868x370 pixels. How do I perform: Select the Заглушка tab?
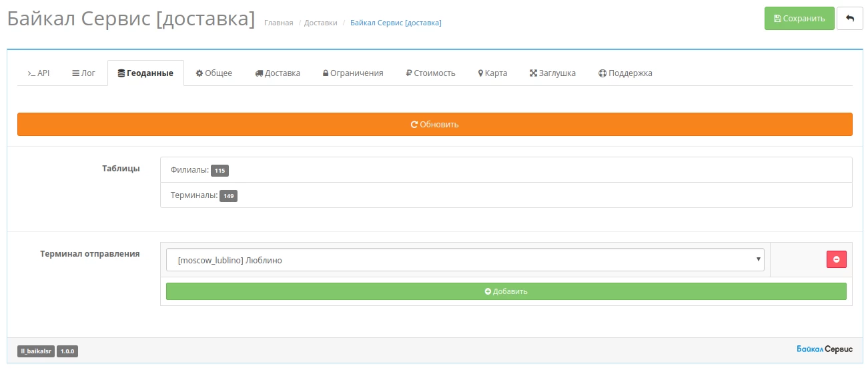tap(552, 73)
